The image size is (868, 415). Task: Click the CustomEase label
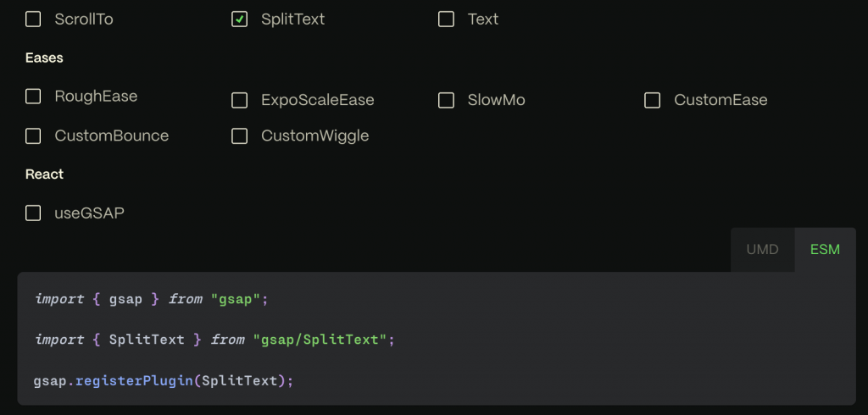[721, 100]
